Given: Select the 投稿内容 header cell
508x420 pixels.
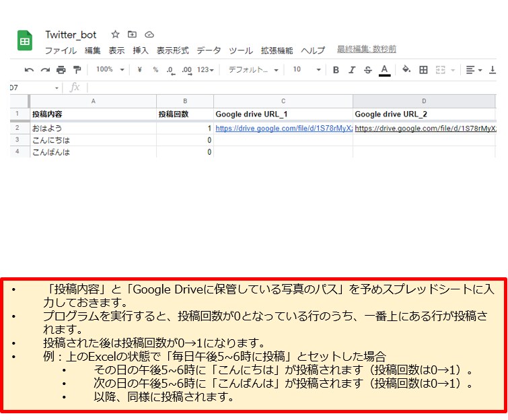Looking at the screenshot, I should click(94, 114).
